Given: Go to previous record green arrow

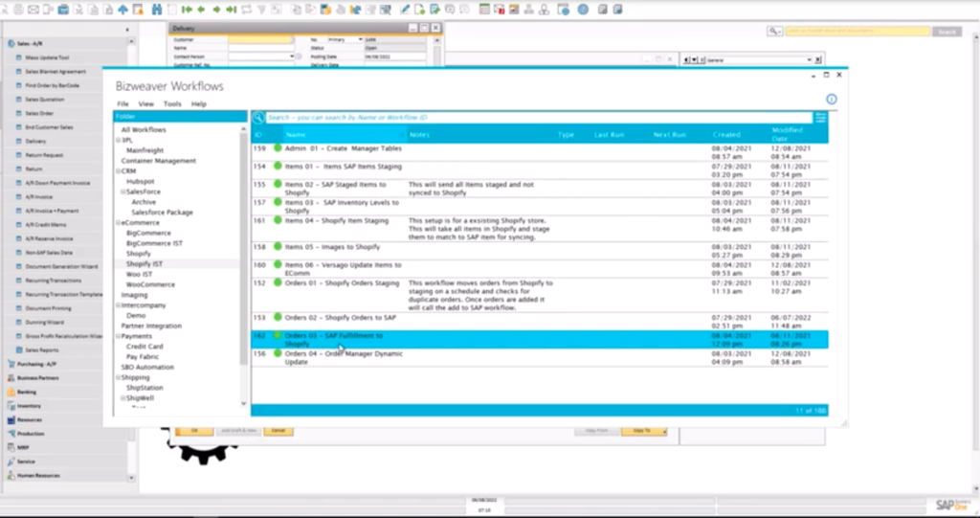Looking at the screenshot, I should [x=201, y=10].
